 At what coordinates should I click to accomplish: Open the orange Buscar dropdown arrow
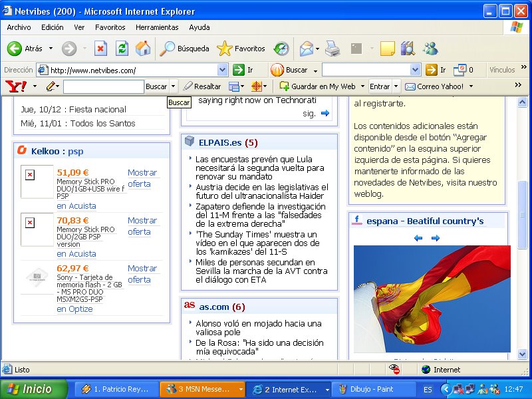click(315, 70)
